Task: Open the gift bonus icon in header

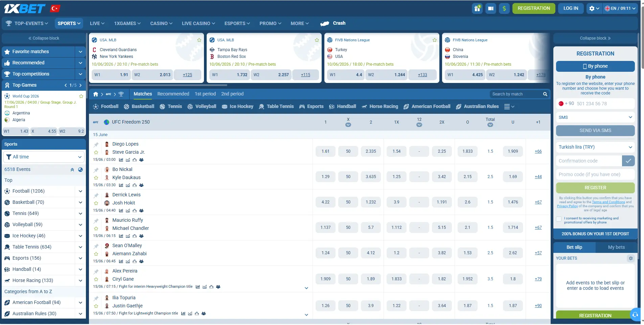Action: coord(477,8)
